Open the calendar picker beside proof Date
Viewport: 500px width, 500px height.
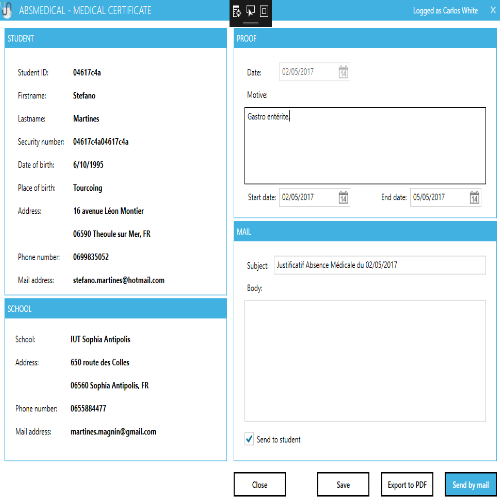click(343, 72)
